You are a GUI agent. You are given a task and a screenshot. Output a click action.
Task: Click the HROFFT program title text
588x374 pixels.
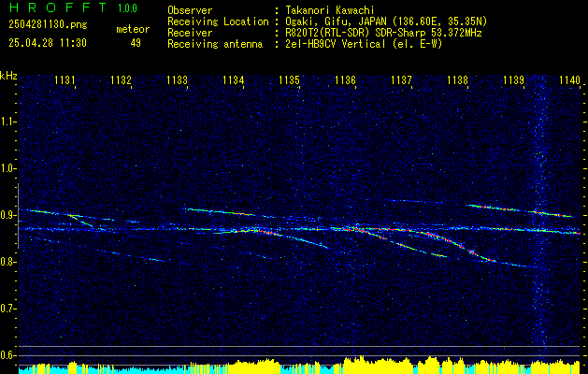(x=58, y=7)
